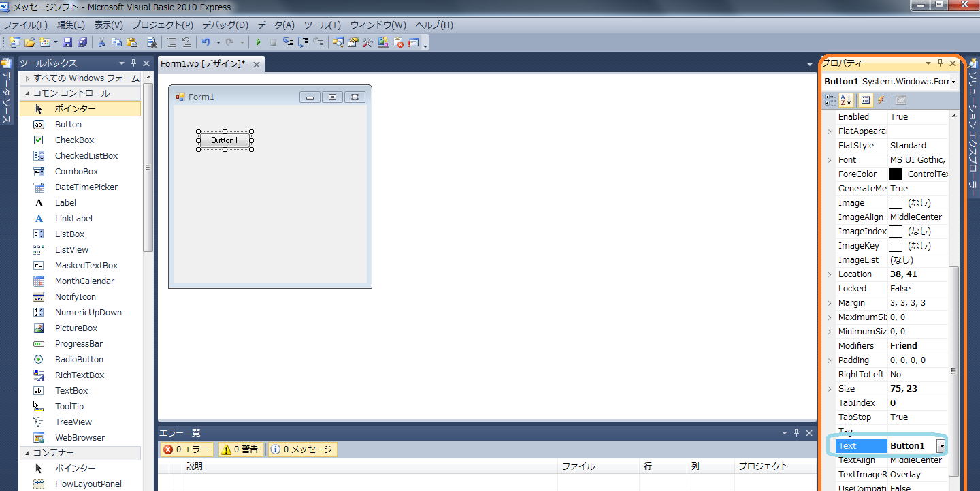
Task: Click the Save floppy disk icon
Action: pyautogui.click(x=67, y=42)
